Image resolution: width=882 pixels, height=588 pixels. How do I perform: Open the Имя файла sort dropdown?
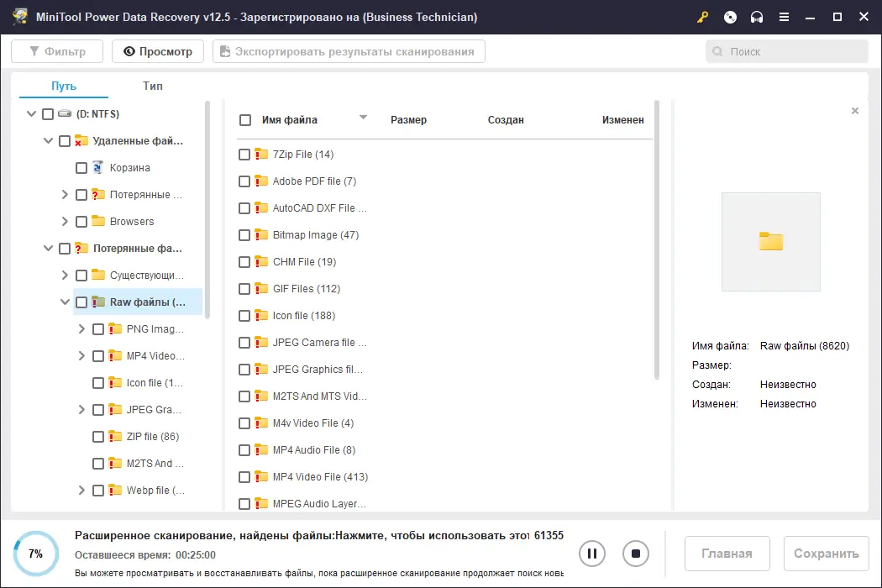pyautogui.click(x=363, y=118)
